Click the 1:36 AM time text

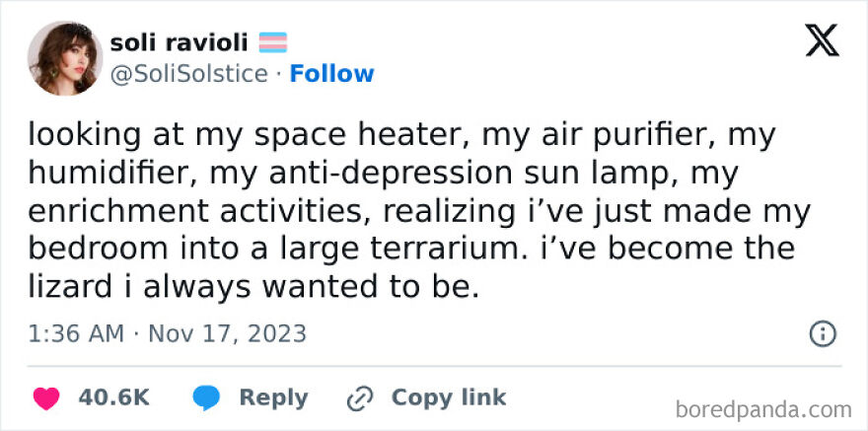pyautogui.click(x=76, y=333)
